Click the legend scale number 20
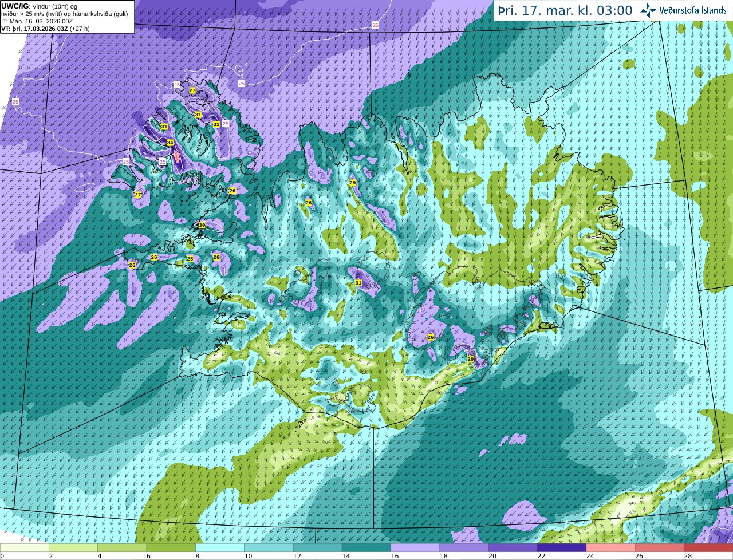This screenshot has height=560, width=733. 492,556
